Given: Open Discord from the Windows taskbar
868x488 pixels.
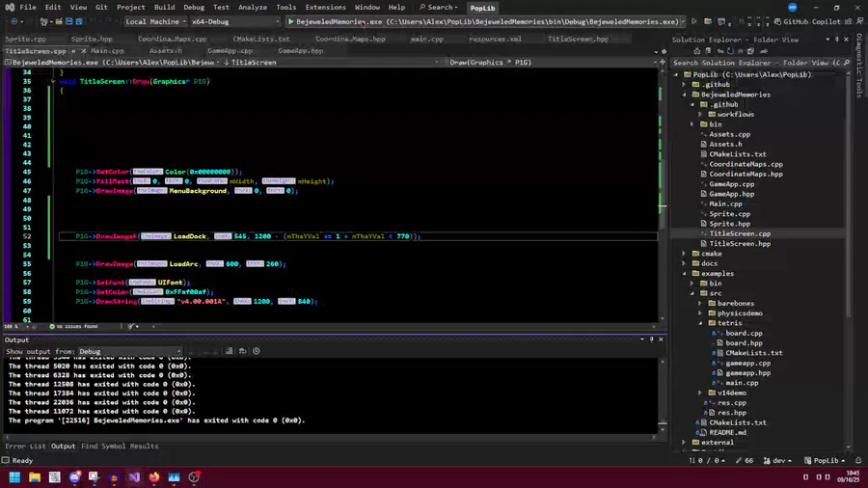Looking at the screenshot, I should (x=74, y=477).
